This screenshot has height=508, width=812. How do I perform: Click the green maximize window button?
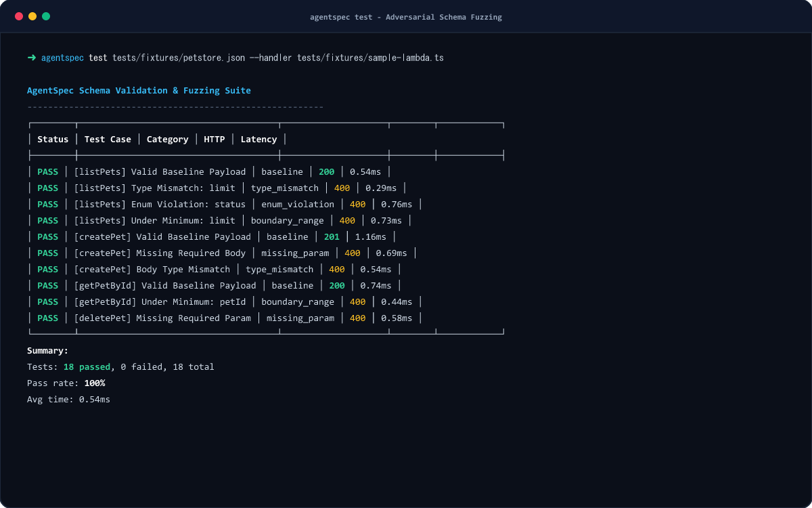[x=46, y=16]
